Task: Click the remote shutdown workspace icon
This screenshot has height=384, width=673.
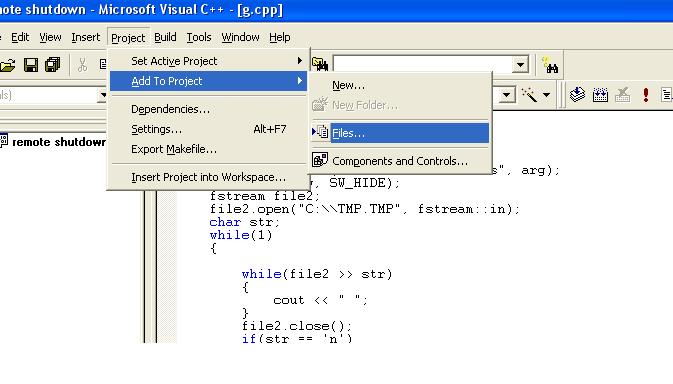Action: click(x=3, y=141)
